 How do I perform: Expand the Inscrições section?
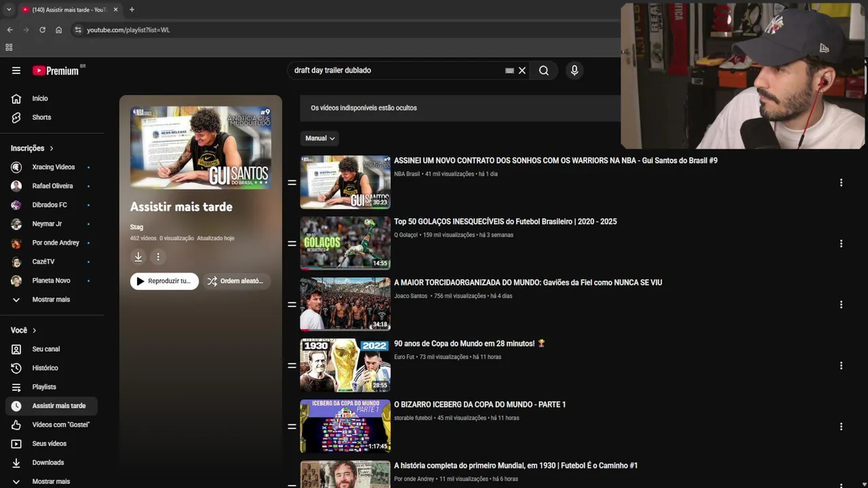coord(32,148)
